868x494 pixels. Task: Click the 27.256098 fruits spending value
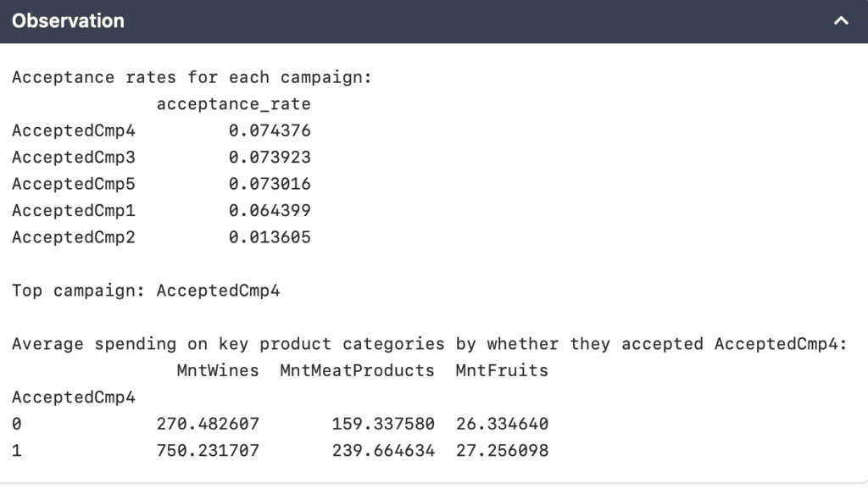pyautogui.click(x=502, y=450)
